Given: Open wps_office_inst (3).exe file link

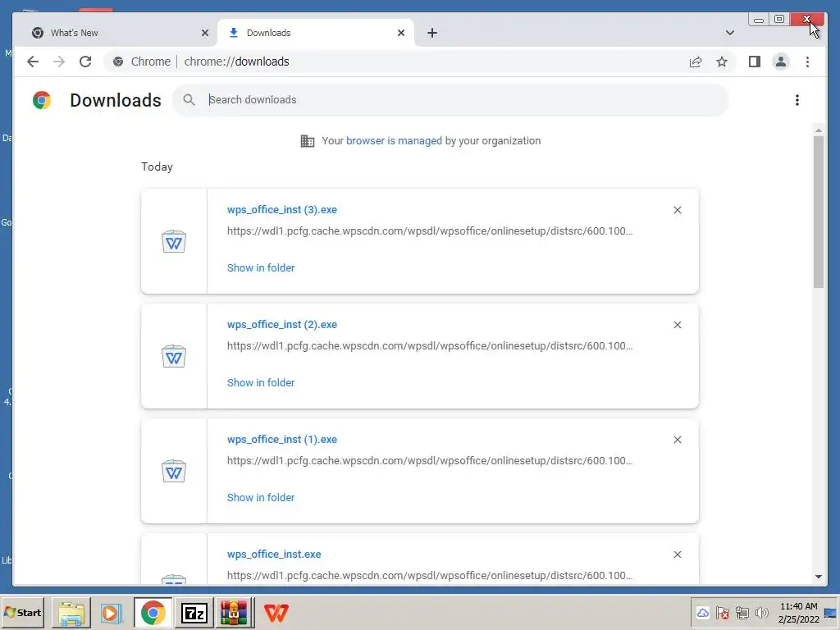Looking at the screenshot, I should tap(282, 209).
